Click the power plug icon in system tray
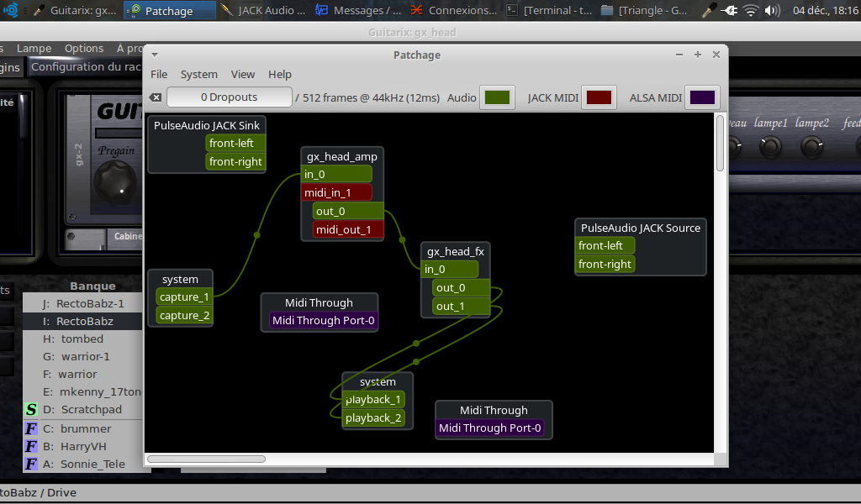This screenshot has width=861, height=504. click(x=729, y=10)
